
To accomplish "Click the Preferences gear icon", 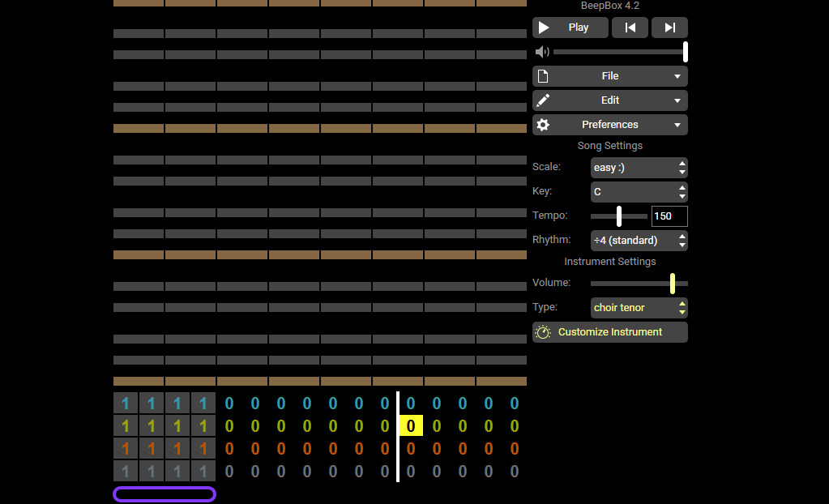I will [x=543, y=125].
